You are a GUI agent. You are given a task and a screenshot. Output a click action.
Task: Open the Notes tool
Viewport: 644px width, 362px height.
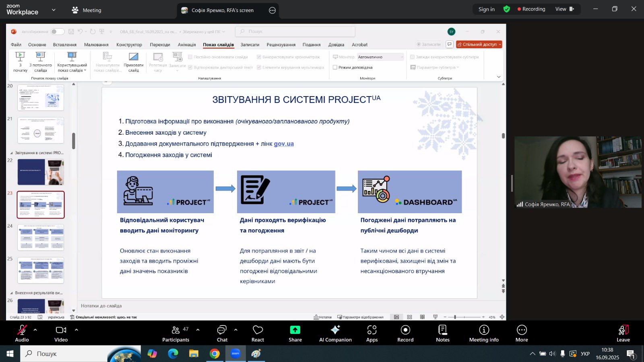(442, 330)
